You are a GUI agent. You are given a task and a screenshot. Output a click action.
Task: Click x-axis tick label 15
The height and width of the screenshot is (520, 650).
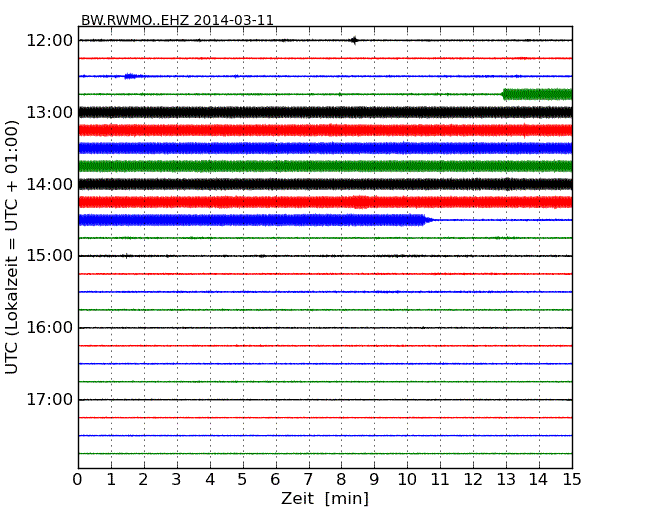coord(572,480)
